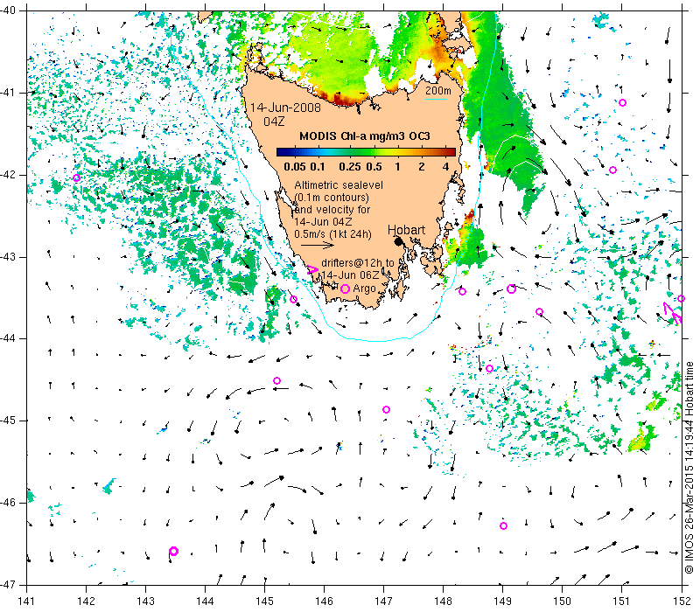Click the colorbar tick label '0.25'
700x612 pixels.
click(350, 167)
